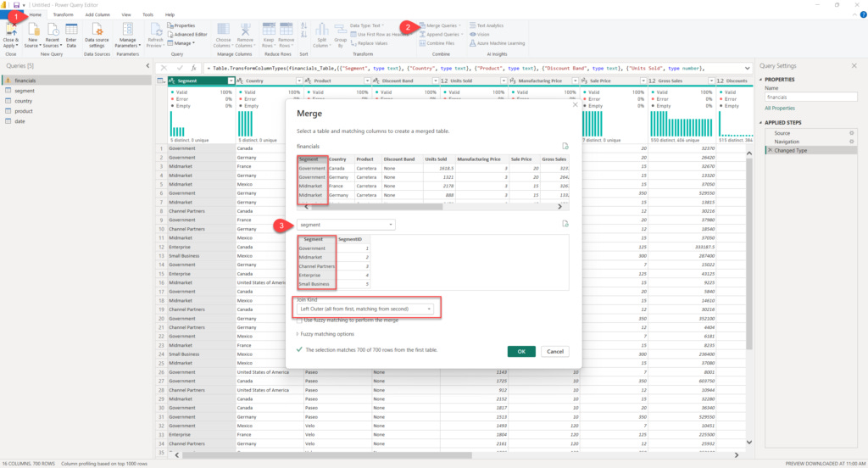
Task: Click Manage Parameters icon
Action: point(127,31)
